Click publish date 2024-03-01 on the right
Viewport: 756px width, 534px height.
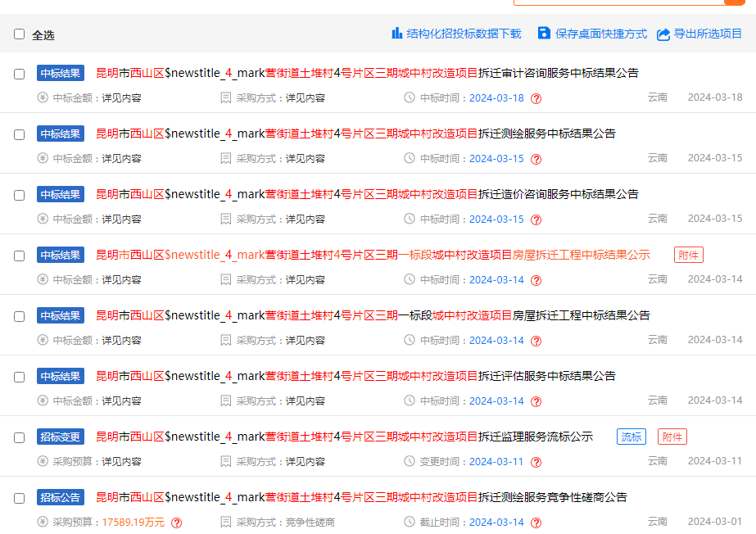coord(715,522)
